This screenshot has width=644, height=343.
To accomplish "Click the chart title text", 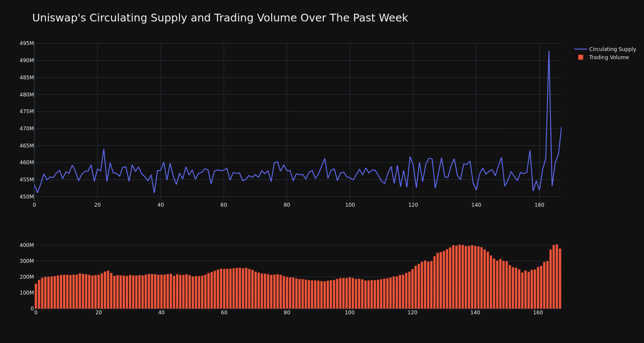I will pyautogui.click(x=220, y=18).
